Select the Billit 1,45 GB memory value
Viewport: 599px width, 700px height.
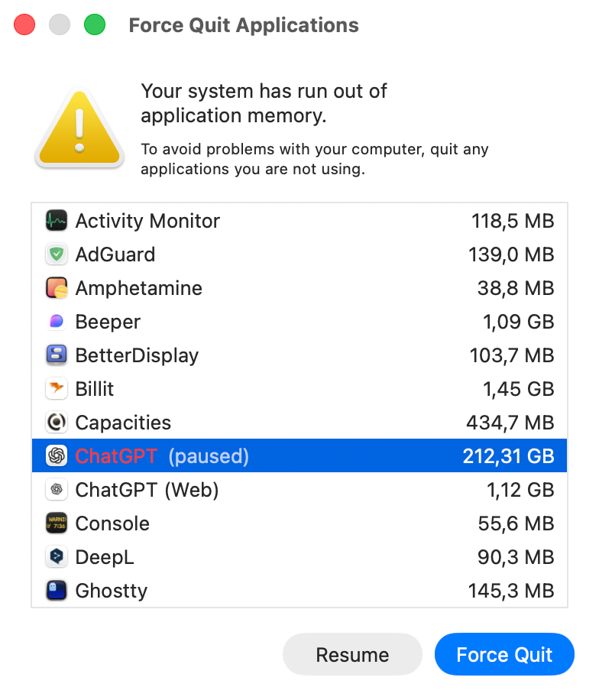[x=518, y=390]
